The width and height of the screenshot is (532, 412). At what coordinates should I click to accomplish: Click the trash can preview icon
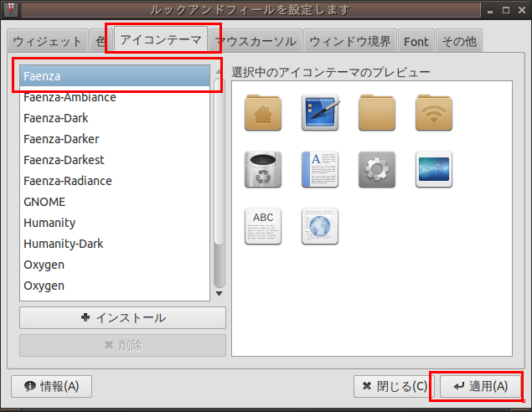(x=263, y=169)
